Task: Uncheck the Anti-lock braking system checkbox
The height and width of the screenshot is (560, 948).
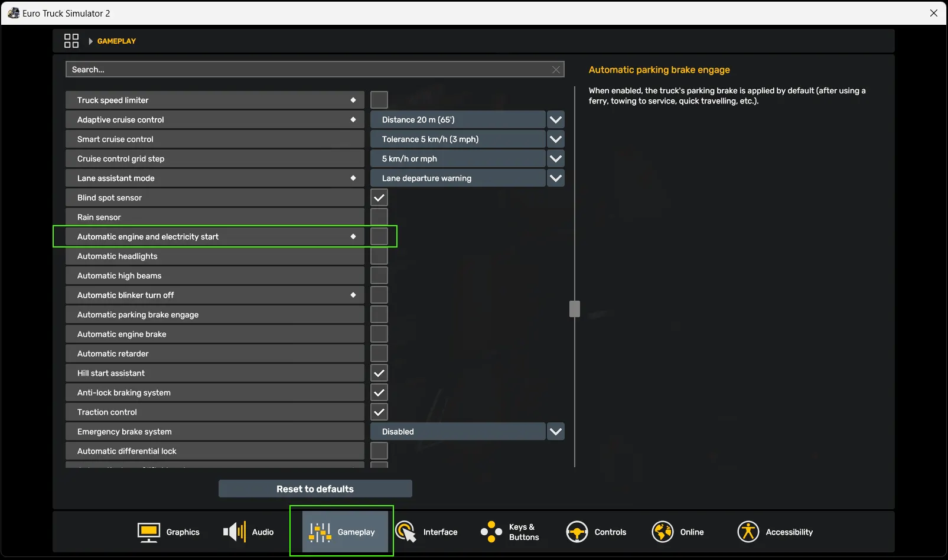Action: point(379,392)
